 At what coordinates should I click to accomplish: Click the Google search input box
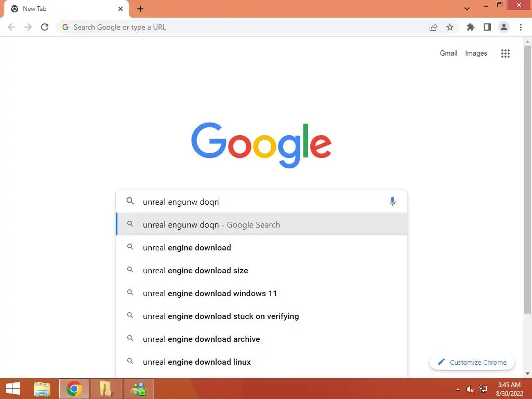[261, 202]
